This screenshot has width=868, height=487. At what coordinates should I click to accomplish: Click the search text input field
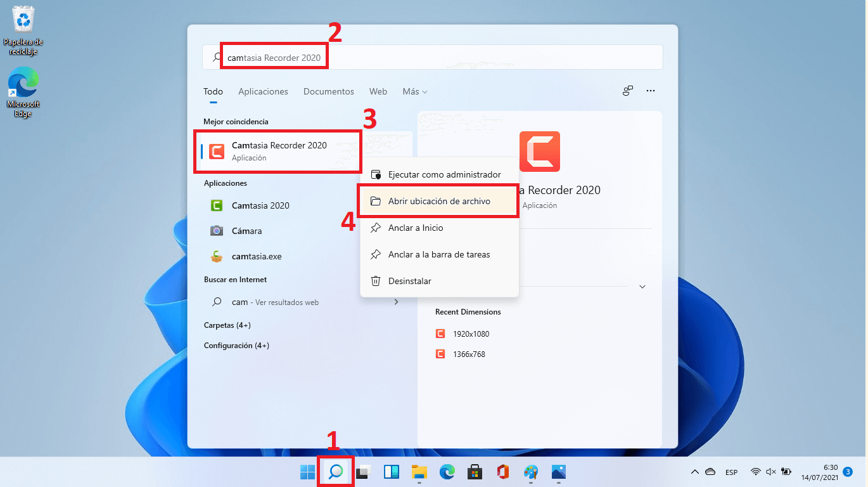[444, 58]
